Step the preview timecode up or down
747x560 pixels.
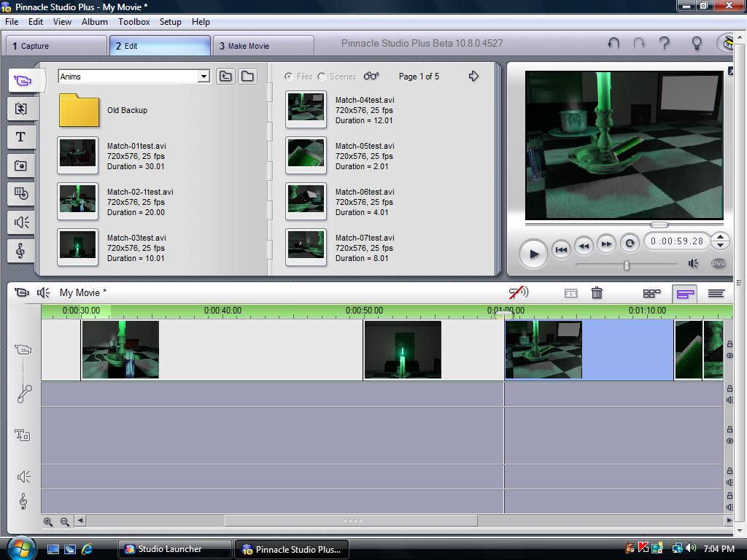pyautogui.click(x=720, y=241)
